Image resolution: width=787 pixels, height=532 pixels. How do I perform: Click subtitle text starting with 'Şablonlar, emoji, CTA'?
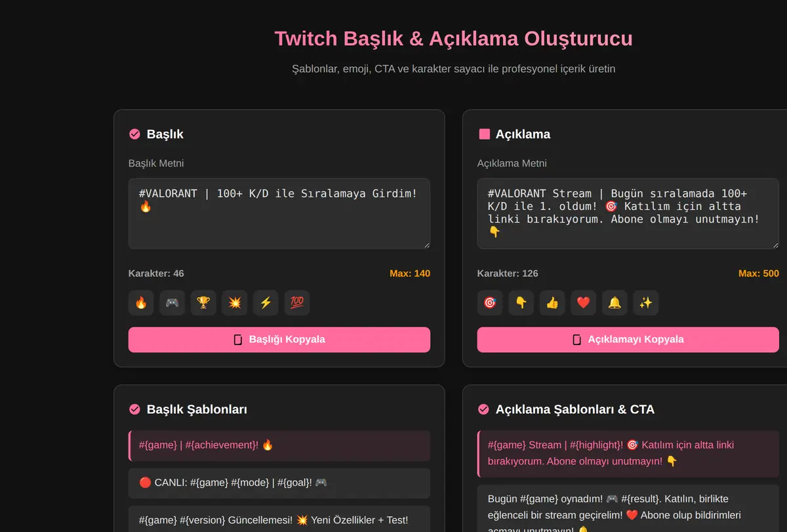pos(454,69)
